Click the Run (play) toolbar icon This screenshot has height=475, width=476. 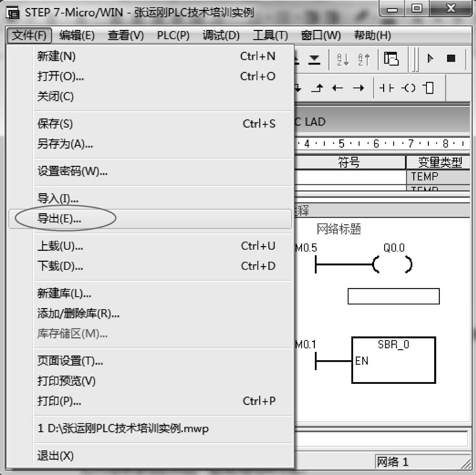(430, 58)
